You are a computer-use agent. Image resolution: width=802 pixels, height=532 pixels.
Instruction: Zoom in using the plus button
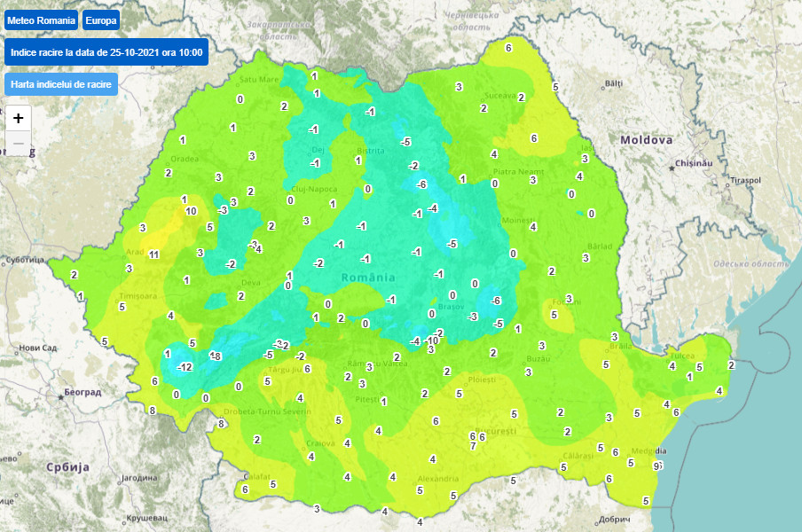coord(18,118)
